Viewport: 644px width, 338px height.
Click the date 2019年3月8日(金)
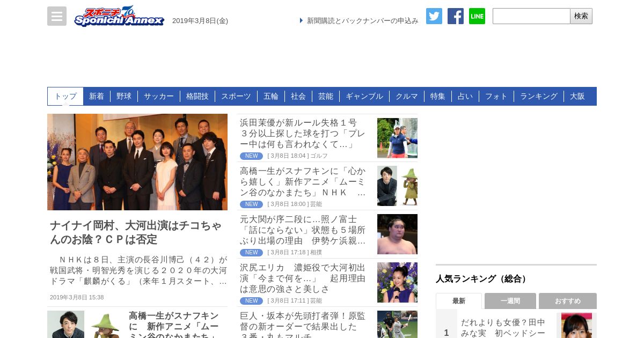point(200,21)
